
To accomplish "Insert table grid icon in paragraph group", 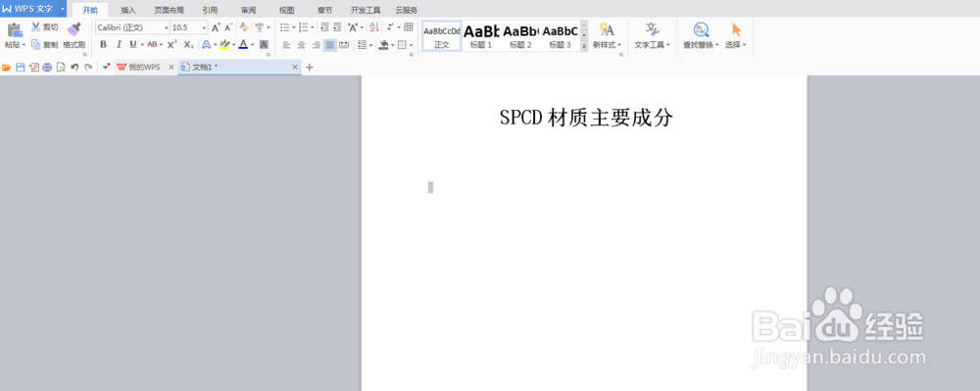I will pos(409,27).
